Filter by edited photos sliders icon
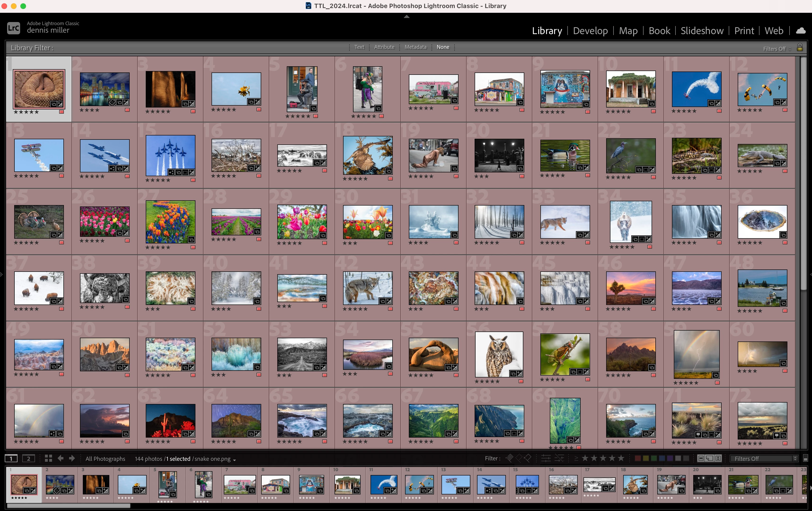The height and width of the screenshot is (511, 812). pos(546,458)
